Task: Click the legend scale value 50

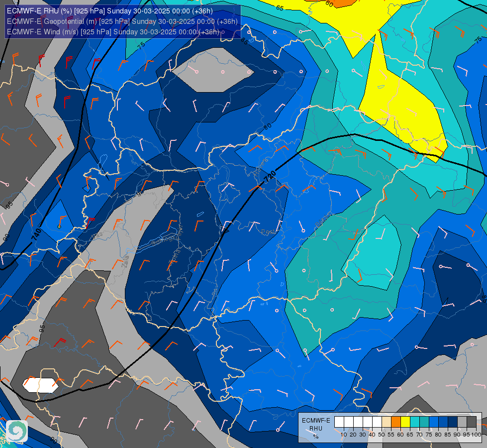Action: tap(382, 435)
